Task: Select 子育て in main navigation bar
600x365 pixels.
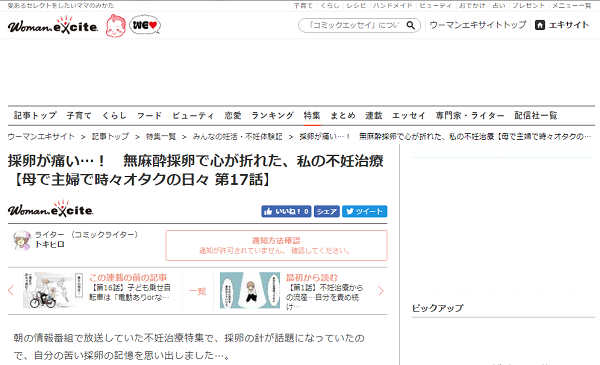Action: tap(79, 115)
